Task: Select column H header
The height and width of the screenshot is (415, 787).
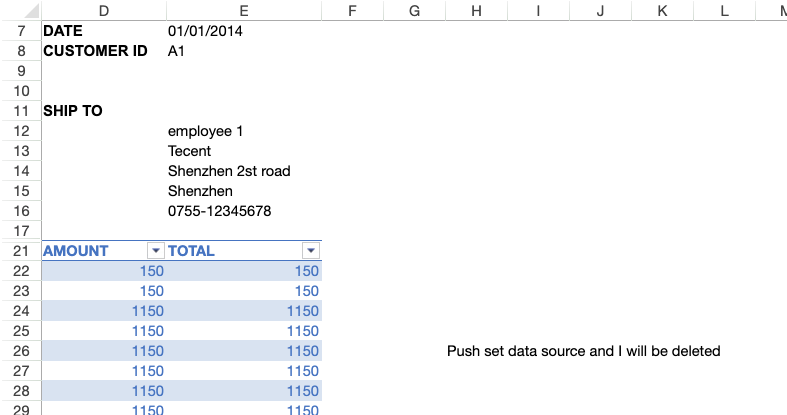Action: (476, 10)
